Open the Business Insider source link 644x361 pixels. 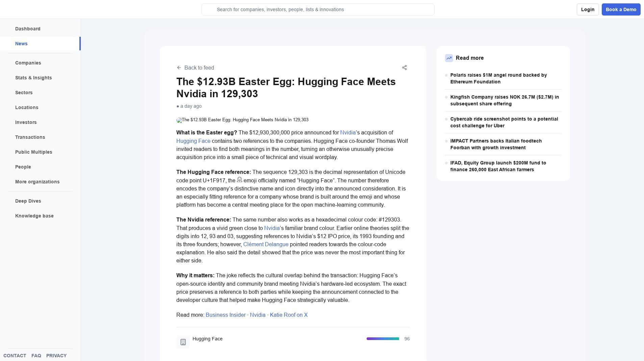pyautogui.click(x=226, y=315)
